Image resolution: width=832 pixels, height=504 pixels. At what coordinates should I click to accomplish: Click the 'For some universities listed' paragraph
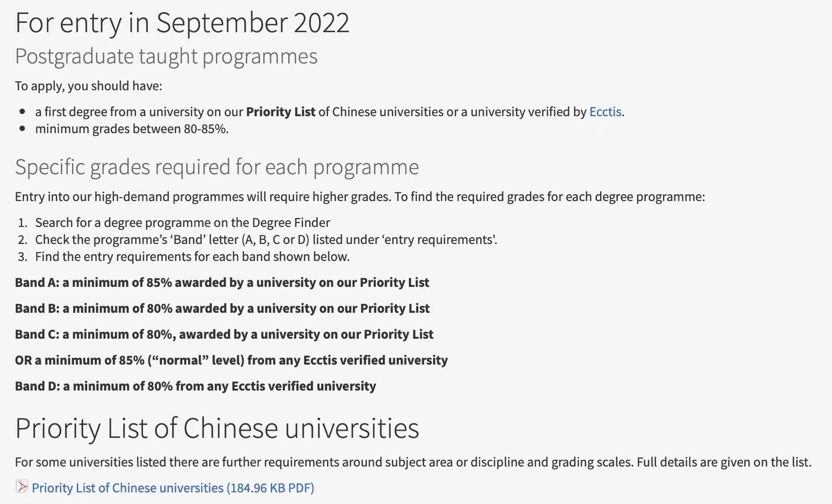click(x=413, y=462)
